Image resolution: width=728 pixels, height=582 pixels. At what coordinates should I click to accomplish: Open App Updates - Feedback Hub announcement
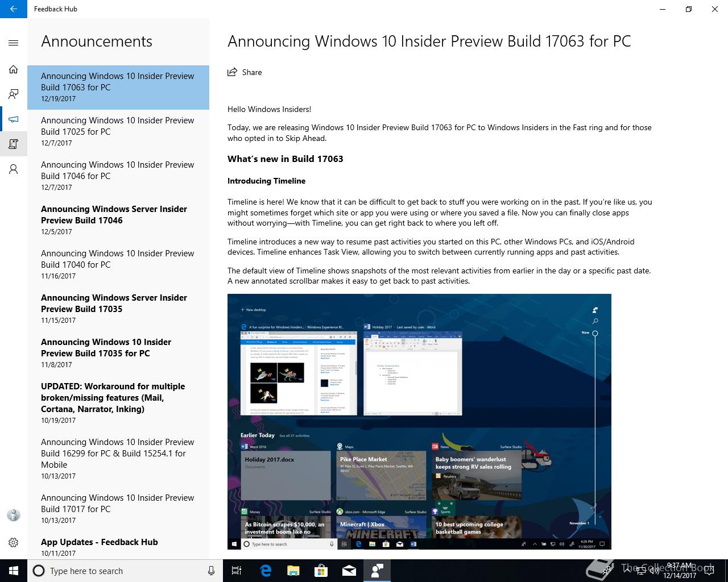[118, 547]
